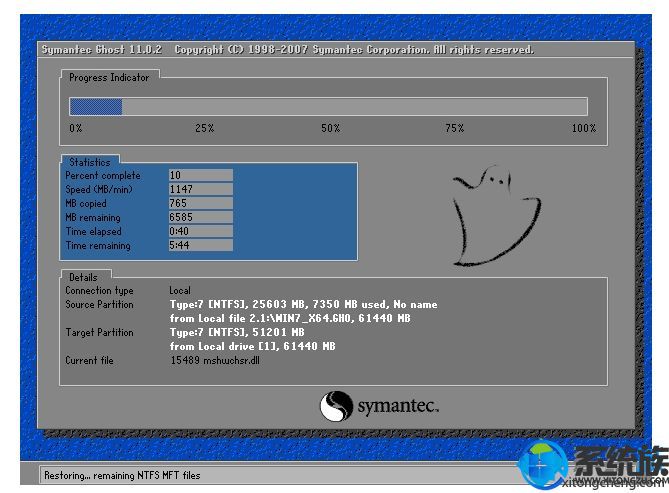This screenshot has height=493, width=669.
Task: Click the source line "25603 MB, 7350 MB used"
Action: point(320,304)
